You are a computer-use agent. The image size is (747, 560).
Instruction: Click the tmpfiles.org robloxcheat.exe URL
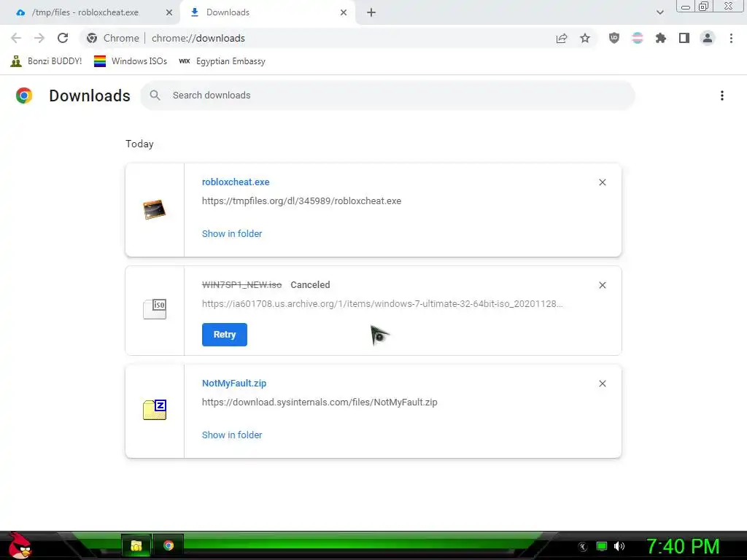click(x=301, y=201)
